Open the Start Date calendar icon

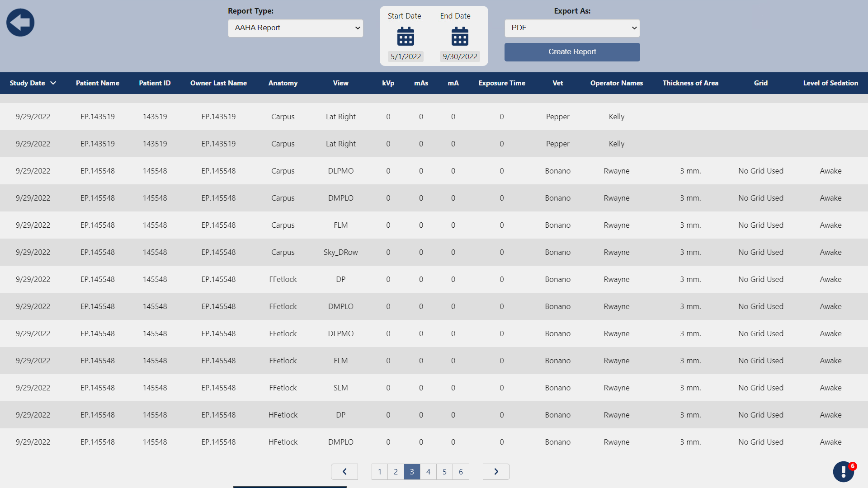point(406,36)
